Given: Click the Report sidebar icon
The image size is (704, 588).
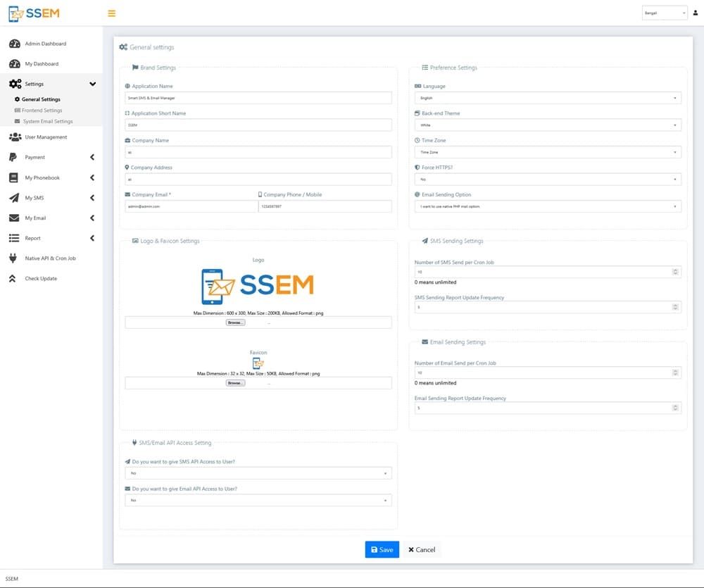Looking at the screenshot, I should [x=13, y=239].
